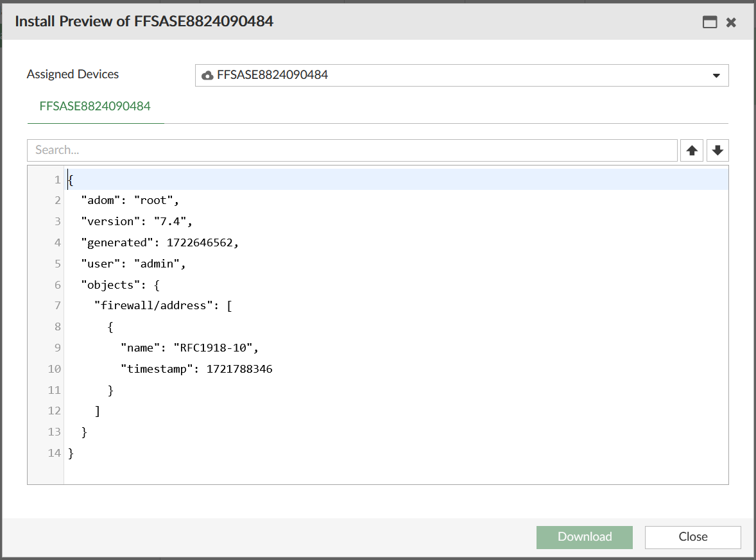Click the up arrow to search backwards

[x=692, y=149]
